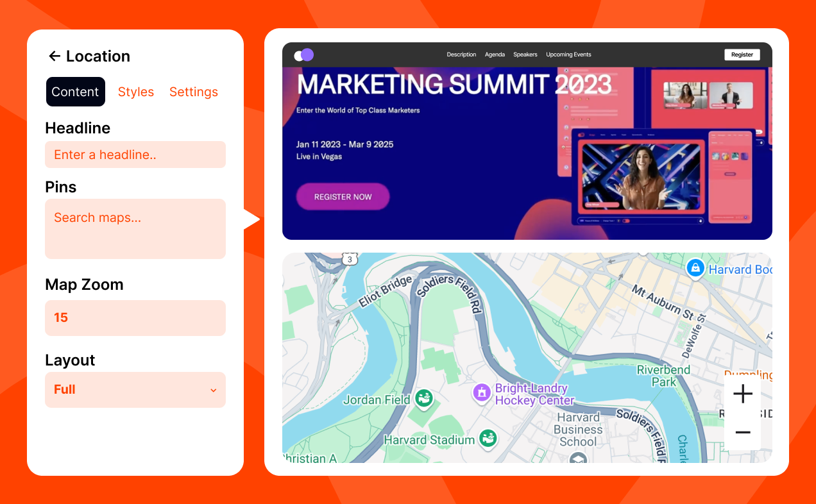Select the Bright-Landry Hockey Center pin
The height and width of the screenshot is (504, 816).
[481, 392]
